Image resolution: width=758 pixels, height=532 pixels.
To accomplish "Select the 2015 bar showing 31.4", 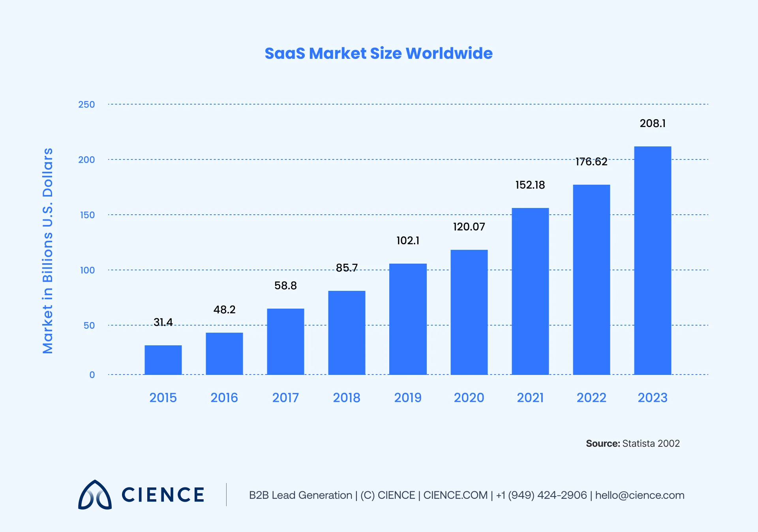I will [x=163, y=360].
